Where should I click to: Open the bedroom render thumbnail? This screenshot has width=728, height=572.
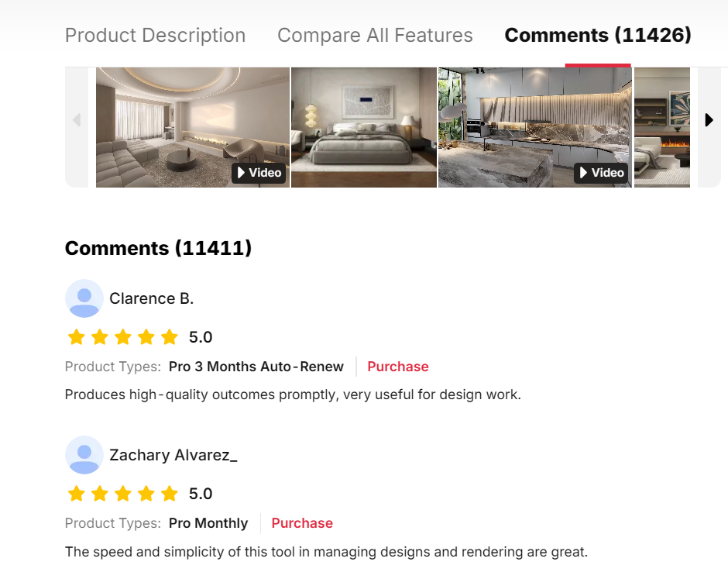pos(364,127)
